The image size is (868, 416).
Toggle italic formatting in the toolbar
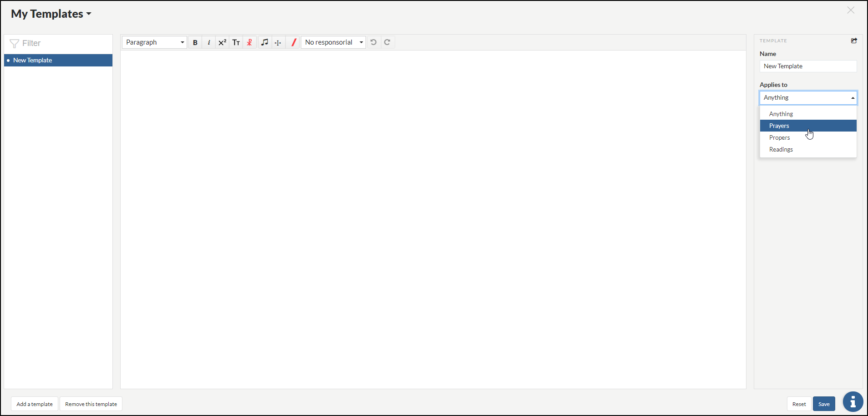209,42
